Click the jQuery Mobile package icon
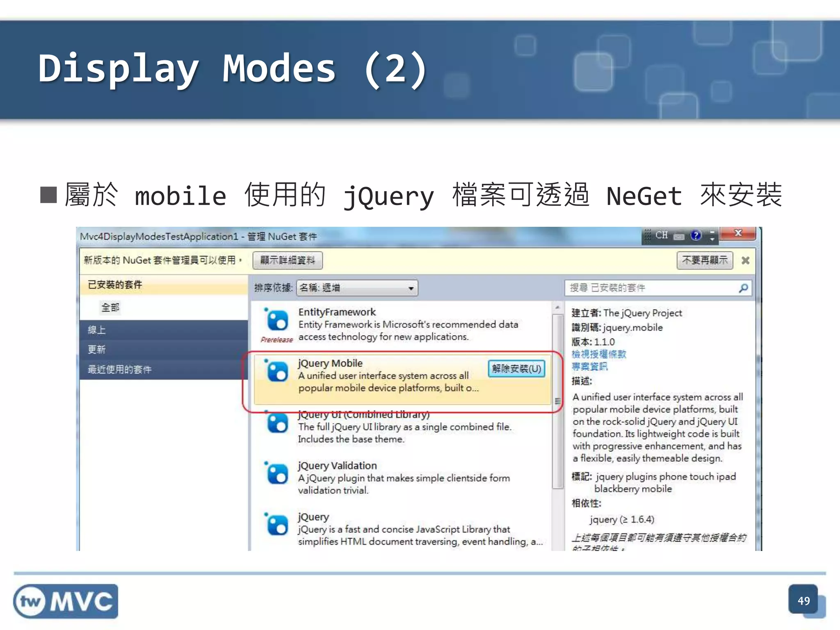 (x=277, y=370)
